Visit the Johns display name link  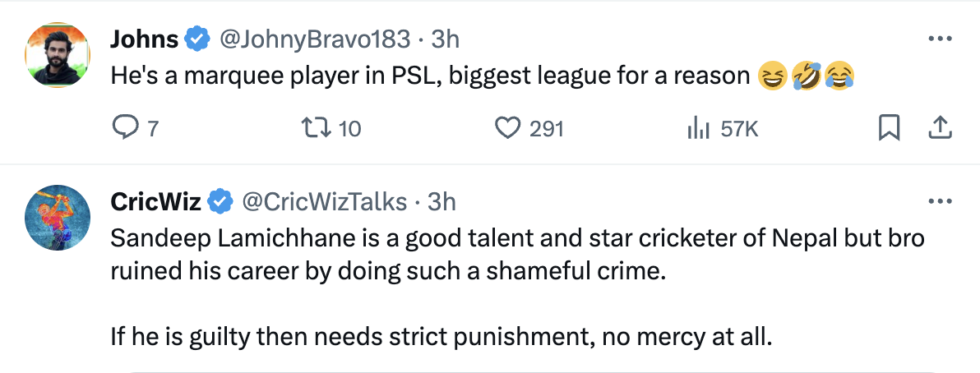tap(144, 39)
